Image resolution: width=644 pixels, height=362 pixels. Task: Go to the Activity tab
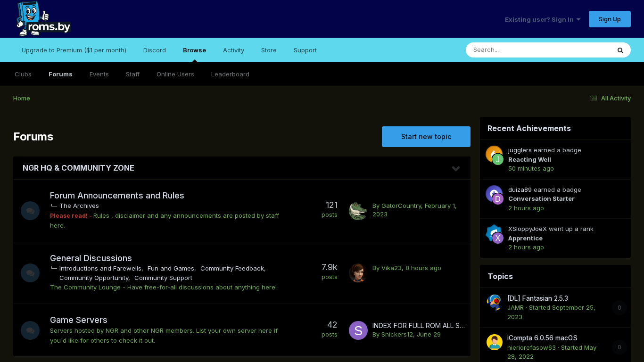pos(233,50)
